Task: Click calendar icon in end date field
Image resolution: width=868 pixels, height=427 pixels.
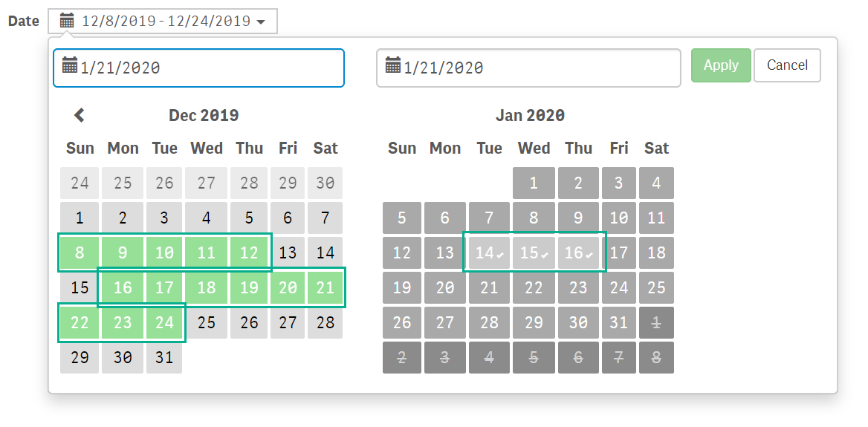Action: coord(393,65)
